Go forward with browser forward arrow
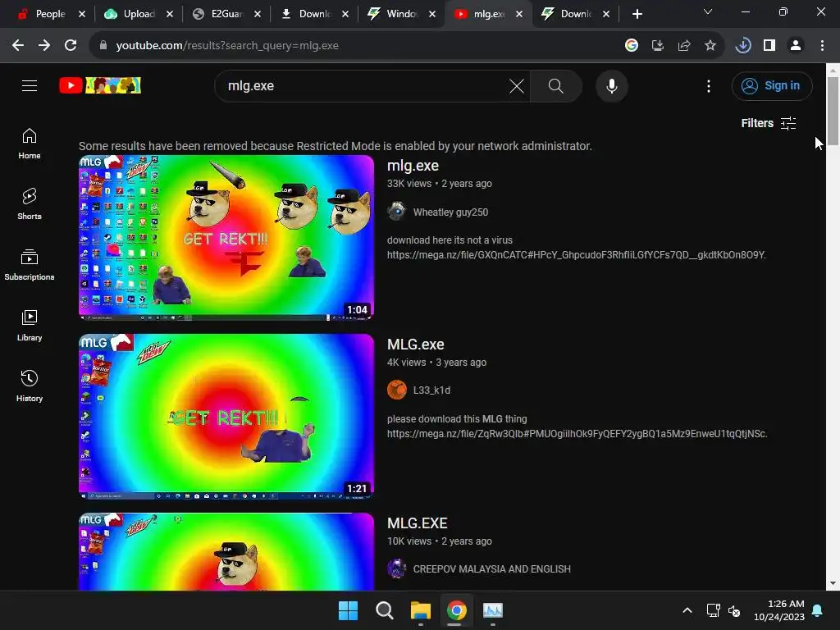The height and width of the screenshot is (630, 840). tap(44, 46)
